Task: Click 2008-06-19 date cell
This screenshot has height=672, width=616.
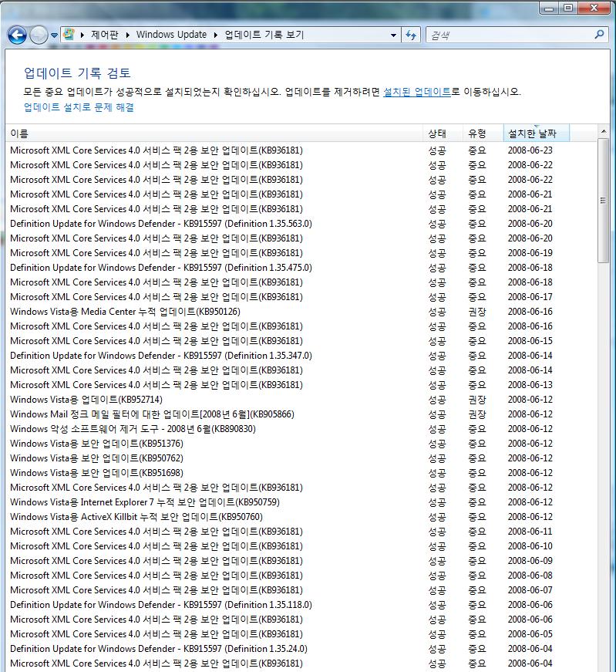Action: point(530,253)
